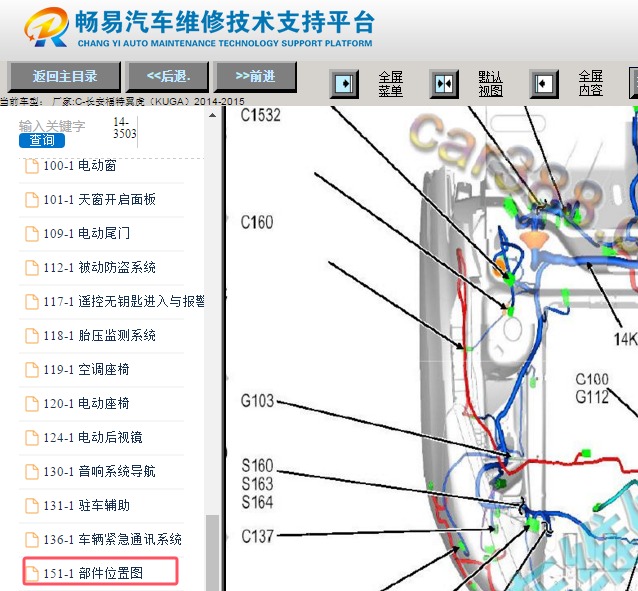Click the S160 splice label in diagram
The height and width of the screenshot is (591, 638).
tap(257, 466)
